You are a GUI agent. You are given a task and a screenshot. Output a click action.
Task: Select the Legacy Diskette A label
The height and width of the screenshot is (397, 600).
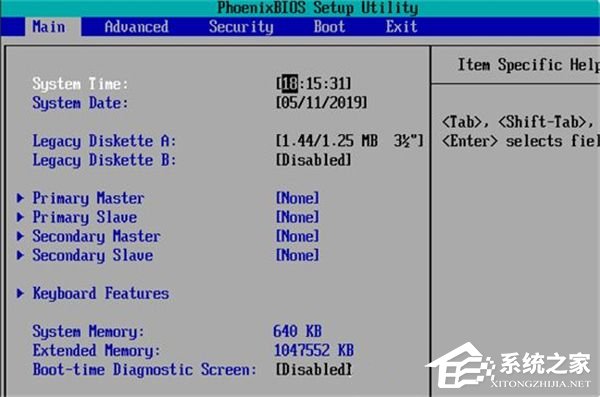pyautogui.click(x=104, y=141)
